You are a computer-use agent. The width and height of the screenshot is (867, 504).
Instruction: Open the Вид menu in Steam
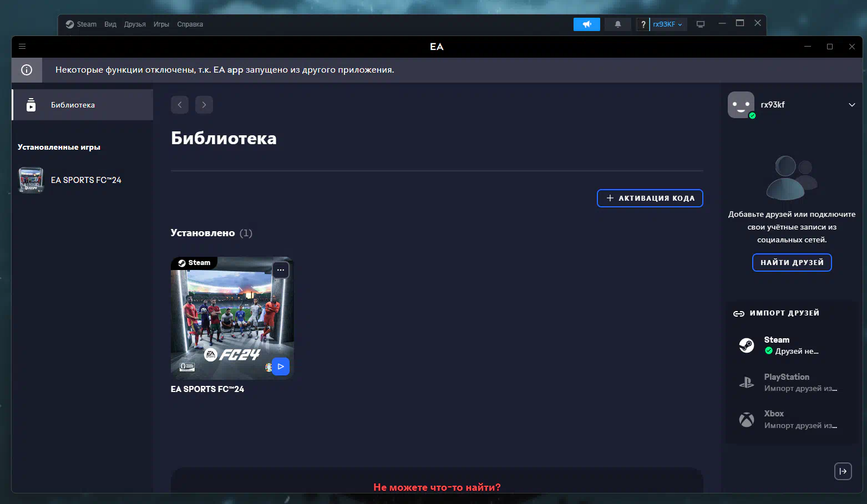(x=110, y=24)
